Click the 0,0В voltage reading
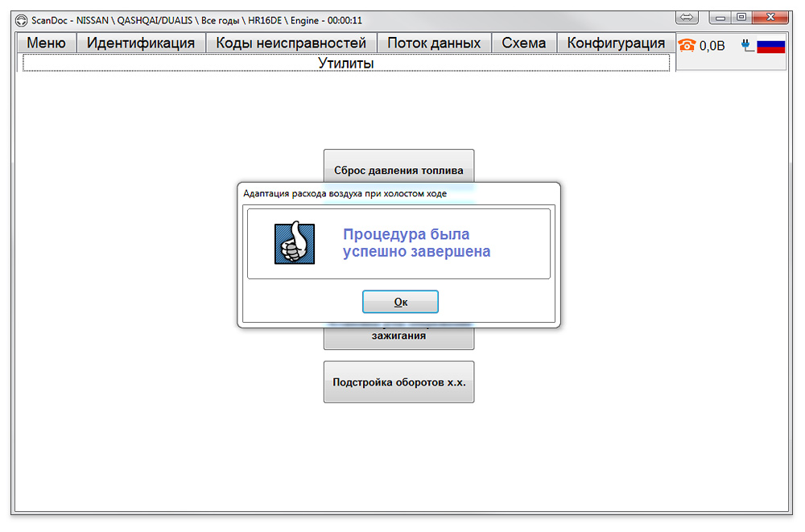Viewport: 805px width, 532px height. 712,46
